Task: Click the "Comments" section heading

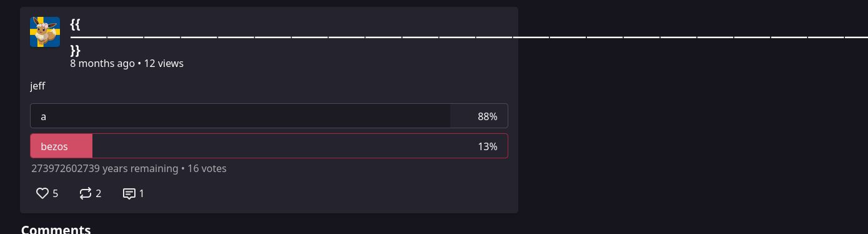Action: (x=56, y=229)
